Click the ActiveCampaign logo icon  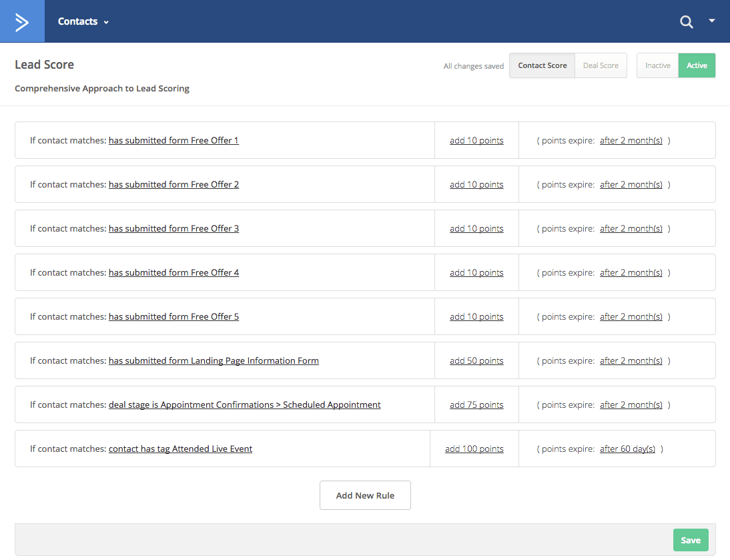pos(21,21)
